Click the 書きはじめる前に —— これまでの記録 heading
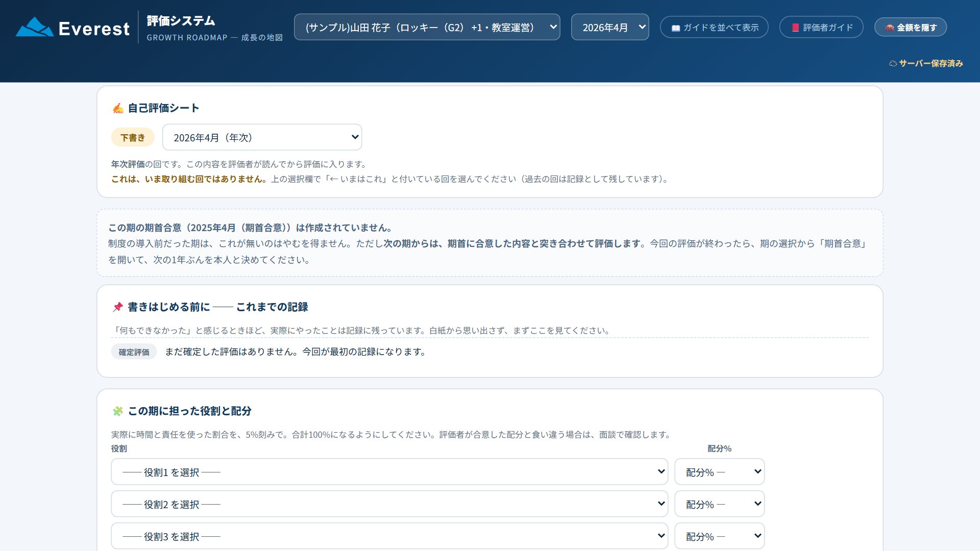Image resolution: width=980 pixels, height=551 pixels. click(x=218, y=307)
